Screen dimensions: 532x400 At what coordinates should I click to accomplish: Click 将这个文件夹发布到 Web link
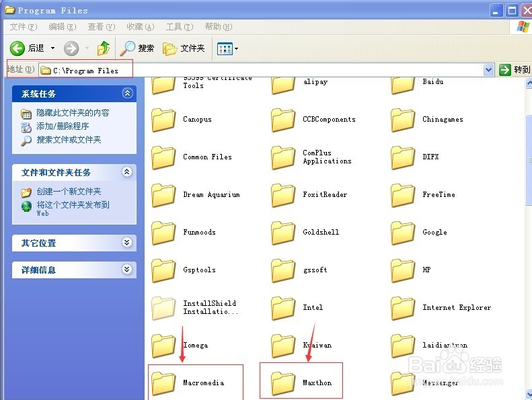[73, 208]
